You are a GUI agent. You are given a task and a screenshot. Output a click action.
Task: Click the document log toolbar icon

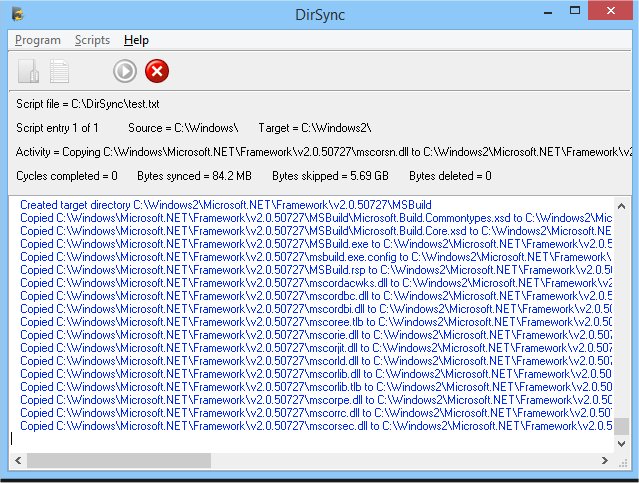tap(59, 71)
